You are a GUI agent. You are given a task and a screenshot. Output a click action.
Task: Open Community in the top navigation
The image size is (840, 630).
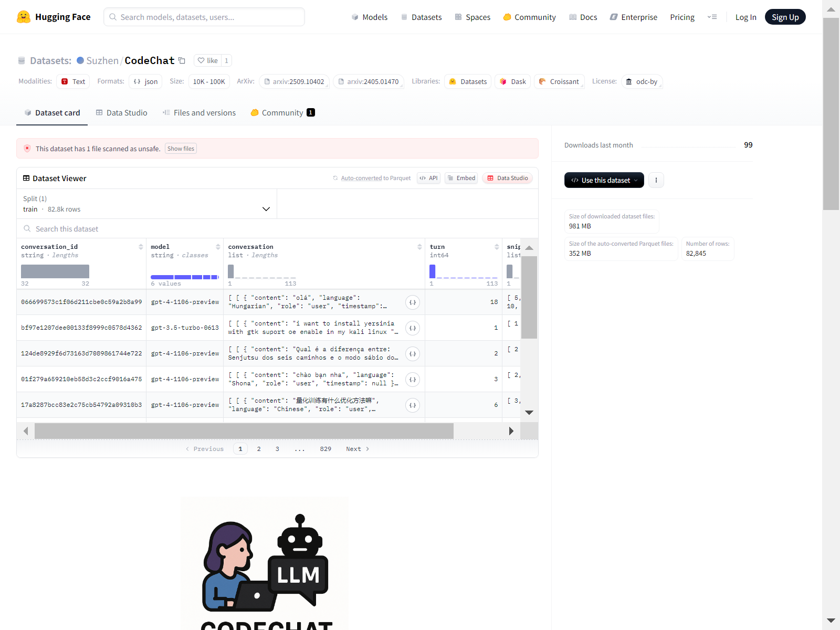pos(529,17)
